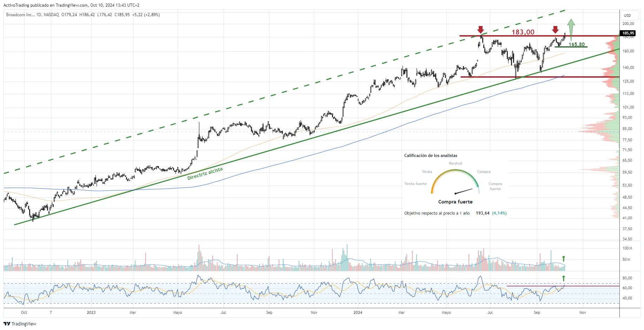Click the Broadcom Inc. symbol title
This screenshot has height=330, width=644.
coord(20,15)
